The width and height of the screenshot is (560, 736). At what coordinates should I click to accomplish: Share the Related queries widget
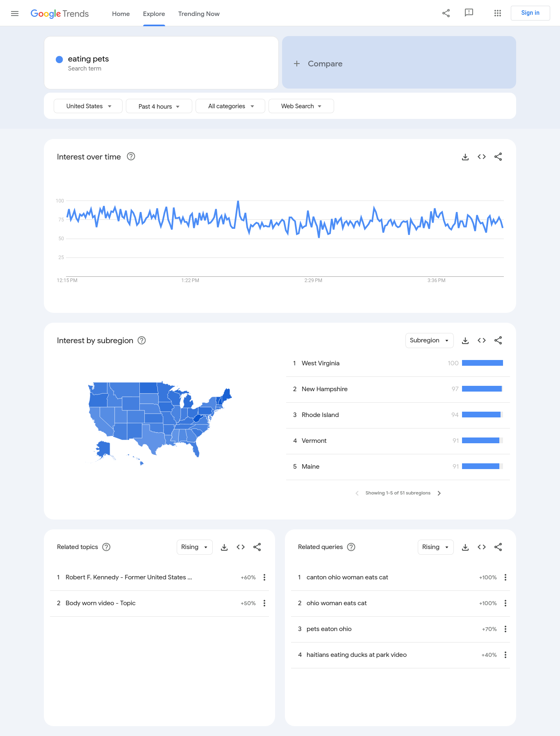pos(498,547)
